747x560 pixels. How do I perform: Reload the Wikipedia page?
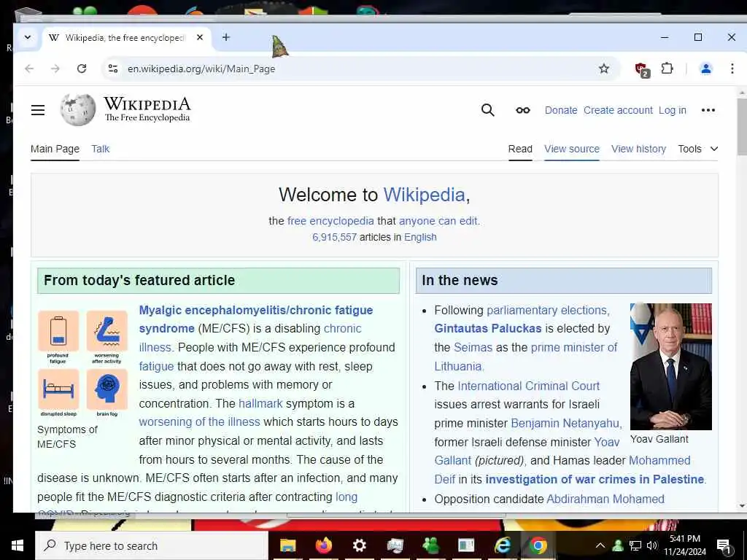pyautogui.click(x=82, y=69)
